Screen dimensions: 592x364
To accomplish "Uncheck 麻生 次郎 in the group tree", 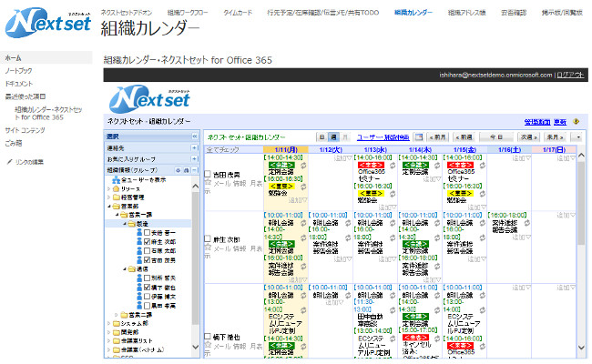I will point(148,242).
